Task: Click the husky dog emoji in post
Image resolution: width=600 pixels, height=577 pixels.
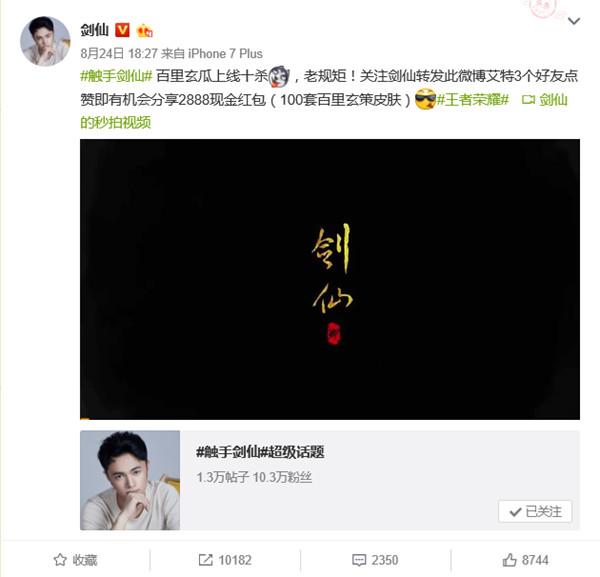Action: click(279, 77)
